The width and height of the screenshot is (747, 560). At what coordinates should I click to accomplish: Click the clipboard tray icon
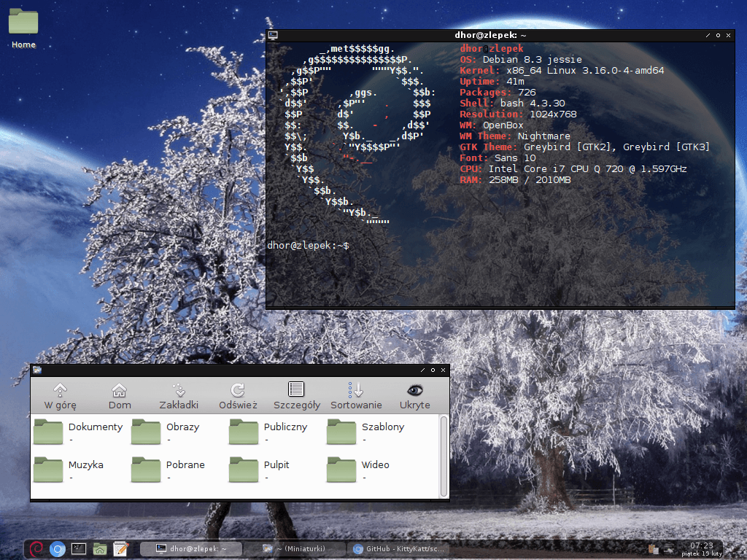pos(653,550)
